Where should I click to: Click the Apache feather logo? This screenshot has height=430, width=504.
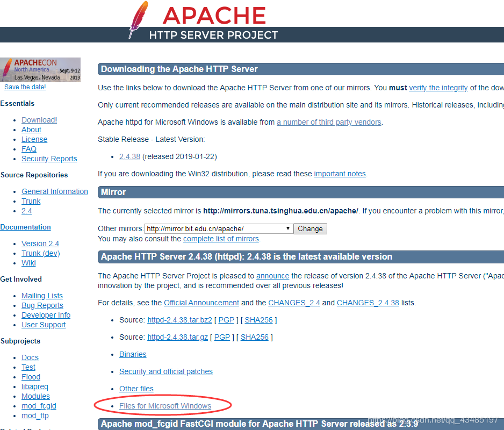click(139, 19)
